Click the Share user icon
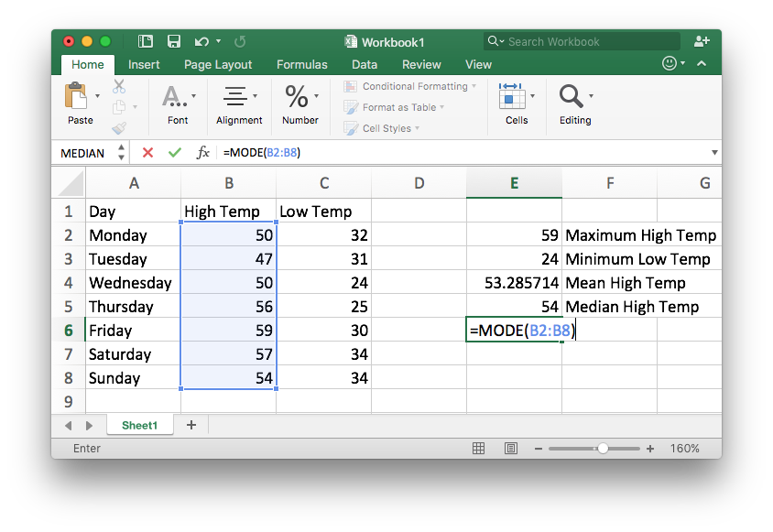This screenshot has width=773, height=532. click(x=702, y=41)
